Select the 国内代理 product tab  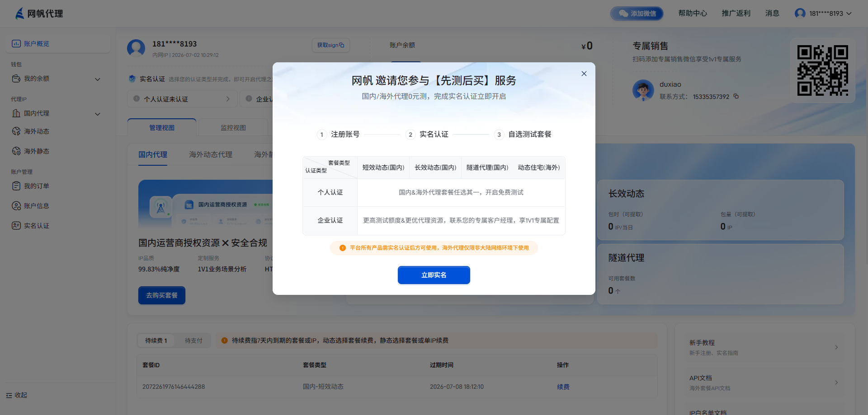pyautogui.click(x=153, y=154)
